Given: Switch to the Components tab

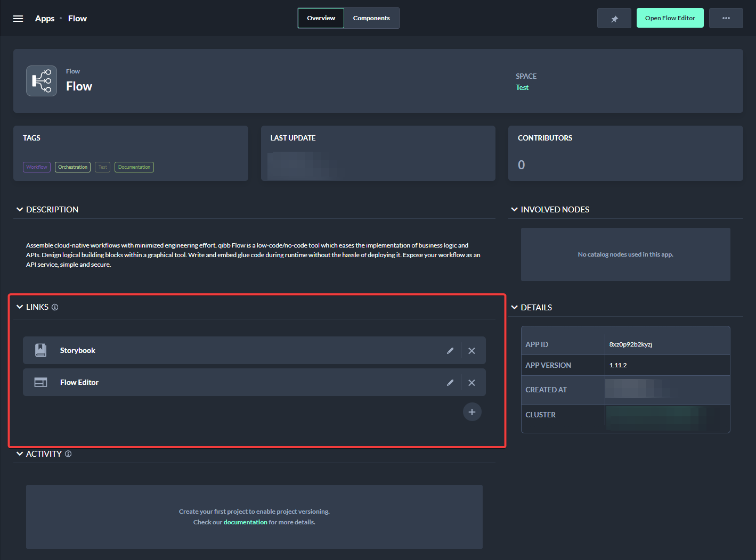Looking at the screenshot, I should tap(371, 19).
